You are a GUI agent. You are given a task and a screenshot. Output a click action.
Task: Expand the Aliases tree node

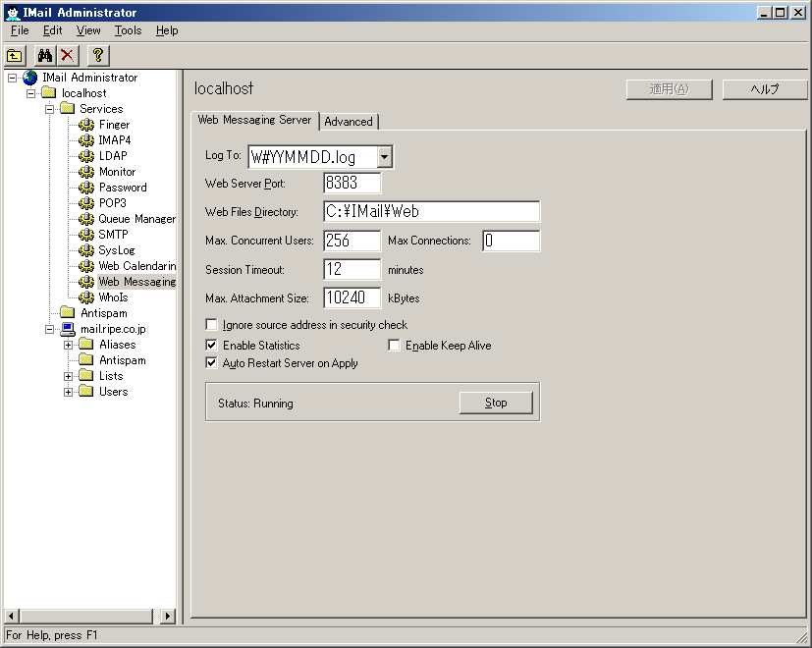(x=69, y=345)
